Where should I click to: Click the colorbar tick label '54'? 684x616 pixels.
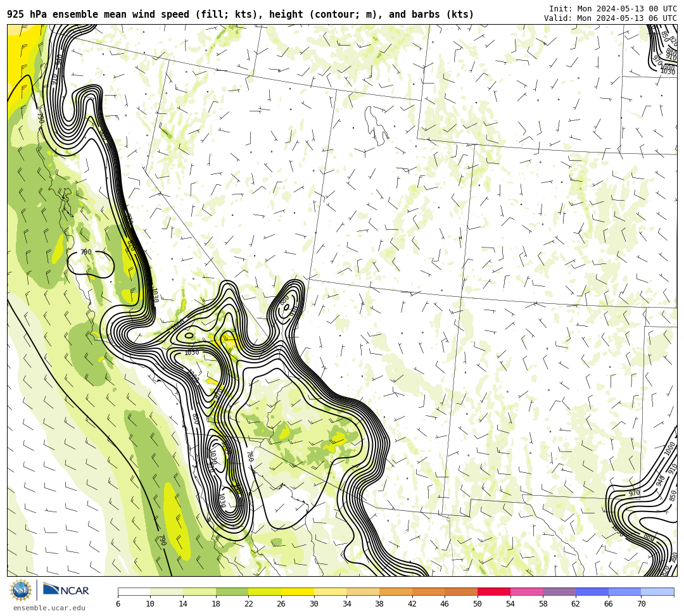510,604
